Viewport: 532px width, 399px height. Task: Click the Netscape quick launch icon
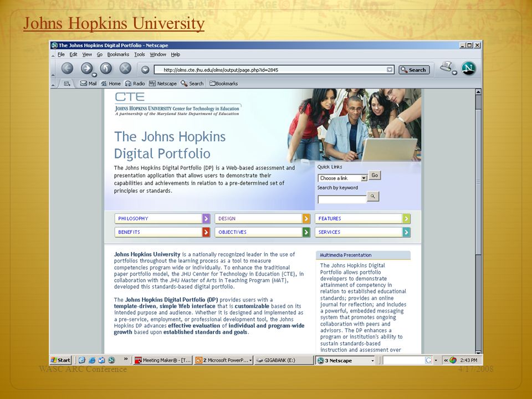tap(111, 360)
